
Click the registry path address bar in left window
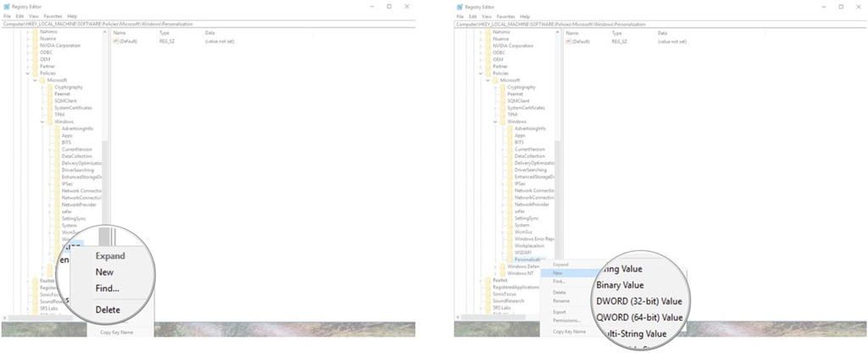point(209,25)
